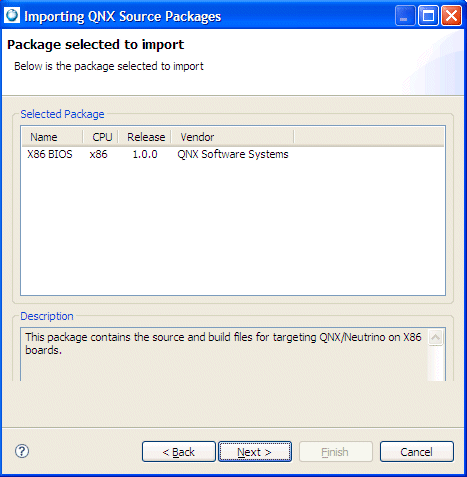467x477 pixels.
Task: Click the description scrollbar up arrow
Action: coord(435,337)
